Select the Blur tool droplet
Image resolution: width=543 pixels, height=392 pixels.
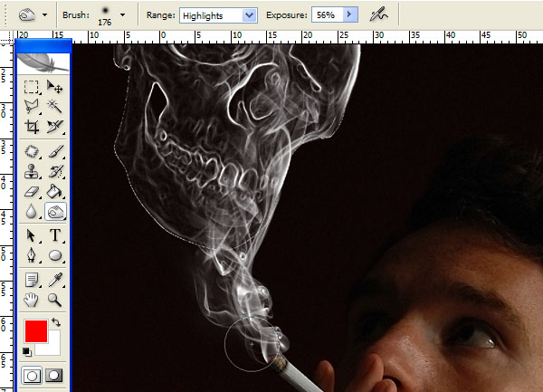point(32,211)
